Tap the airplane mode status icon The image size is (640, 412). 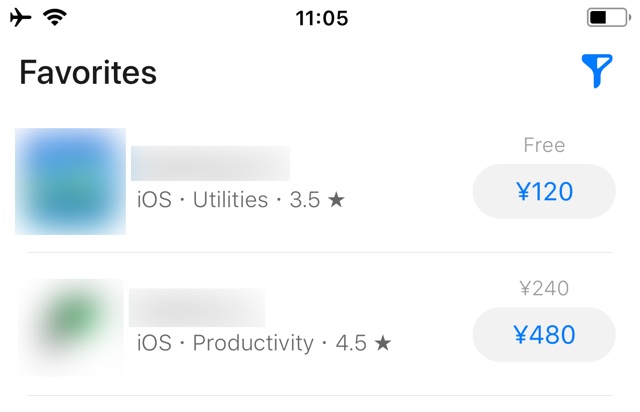pyautogui.click(x=20, y=18)
